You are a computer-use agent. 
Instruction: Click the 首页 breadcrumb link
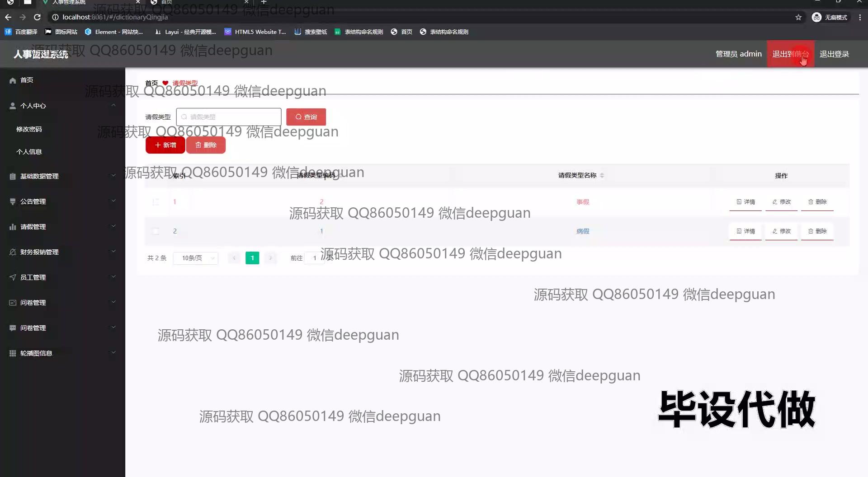151,83
